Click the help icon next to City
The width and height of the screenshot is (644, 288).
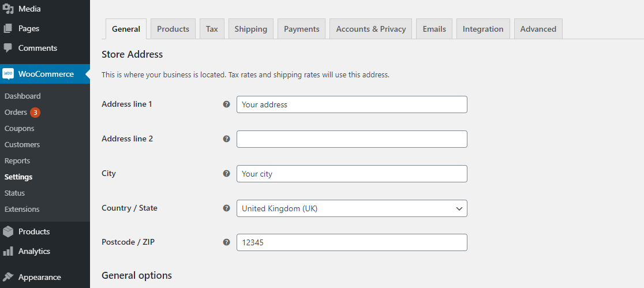[226, 173]
